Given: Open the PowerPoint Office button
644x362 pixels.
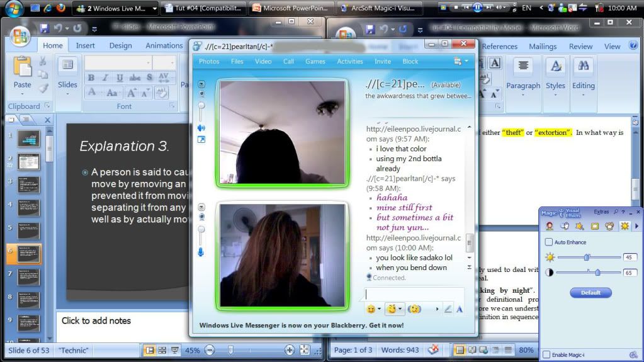Looking at the screenshot, I should [x=20, y=36].
